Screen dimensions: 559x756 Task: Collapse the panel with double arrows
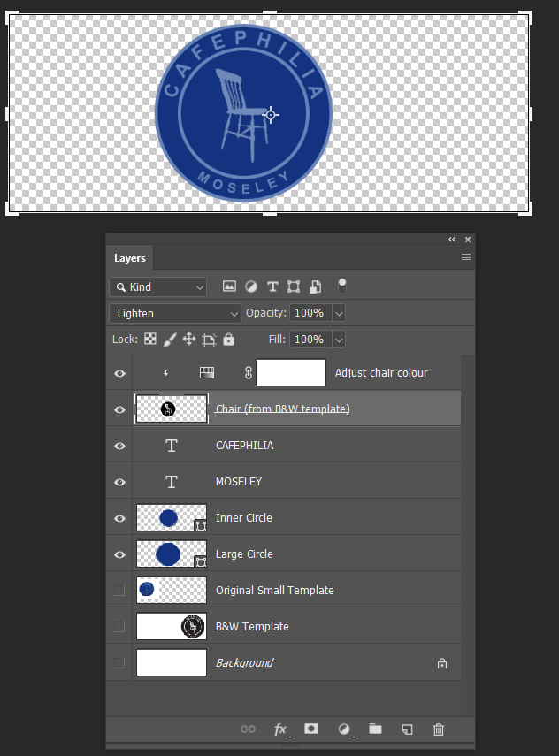[x=452, y=239]
